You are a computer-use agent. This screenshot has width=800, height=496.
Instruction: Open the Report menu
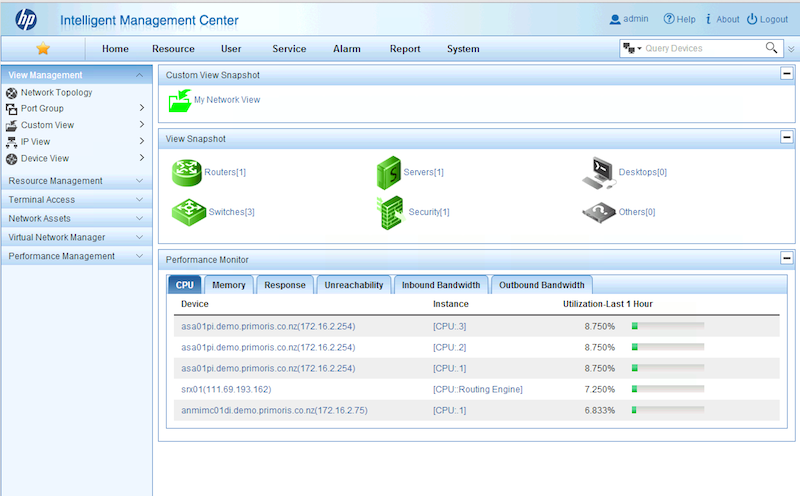click(x=405, y=49)
